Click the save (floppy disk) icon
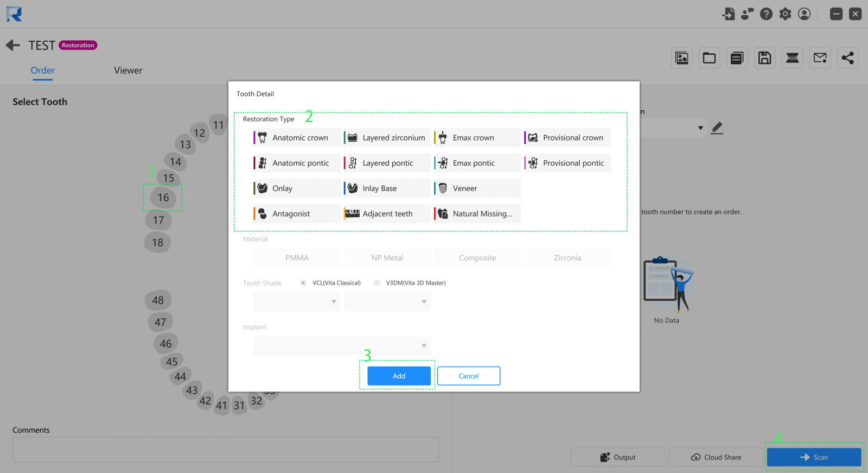The height and width of the screenshot is (473, 868). tap(764, 58)
